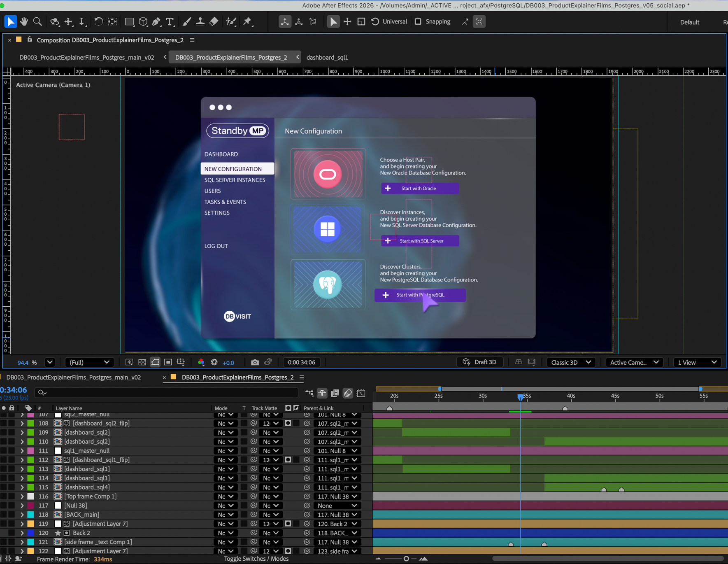Image resolution: width=728 pixels, height=564 pixels.
Task: Open the Classic 3D renderer dropdown
Action: click(571, 362)
